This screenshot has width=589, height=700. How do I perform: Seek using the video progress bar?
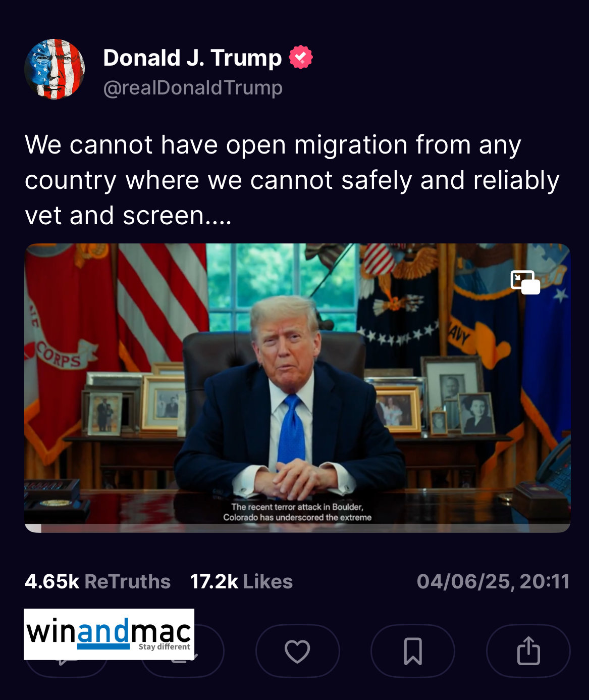(x=297, y=528)
